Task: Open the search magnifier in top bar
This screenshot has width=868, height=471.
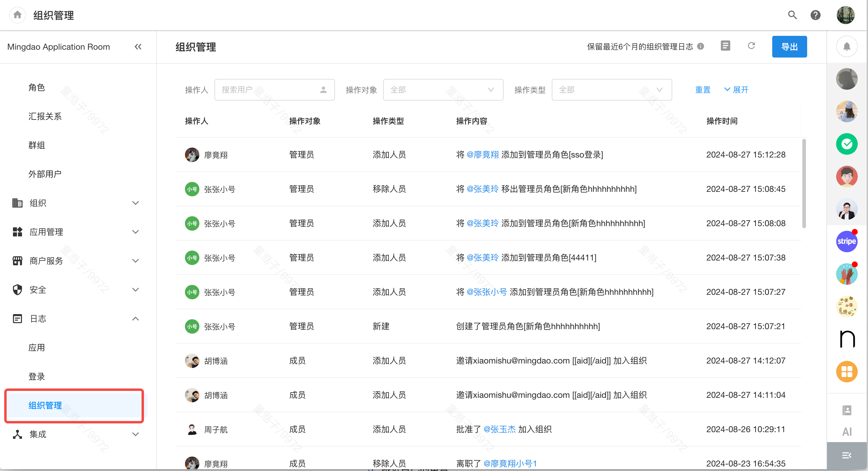Action: coord(792,15)
